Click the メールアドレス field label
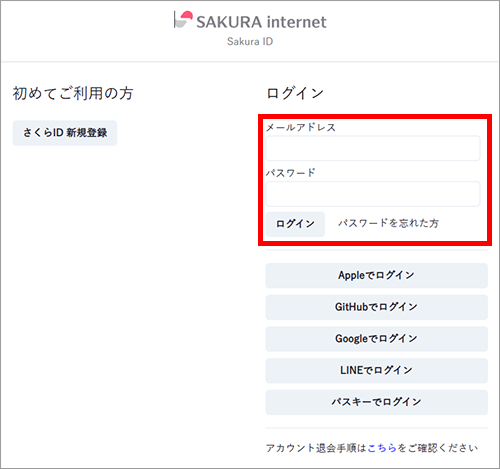 [x=301, y=127]
